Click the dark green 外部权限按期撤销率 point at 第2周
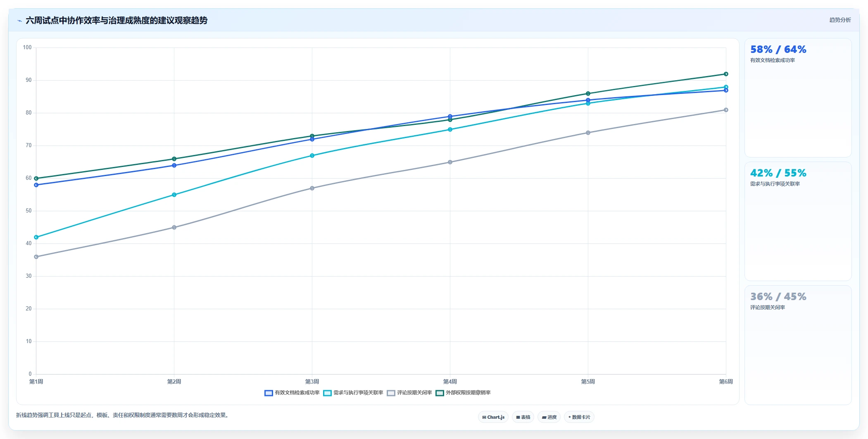The height and width of the screenshot is (439, 868). pyautogui.click(x=174, y=159)
